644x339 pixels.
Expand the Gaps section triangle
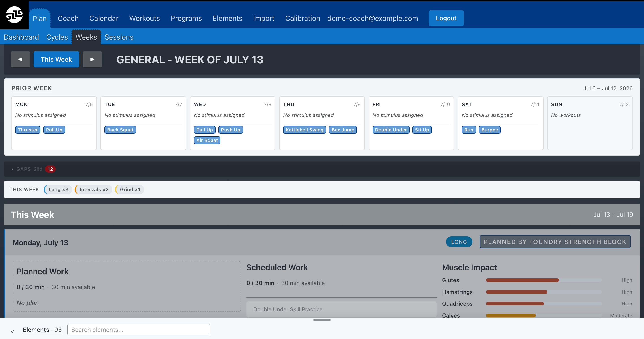pos(12,169)
